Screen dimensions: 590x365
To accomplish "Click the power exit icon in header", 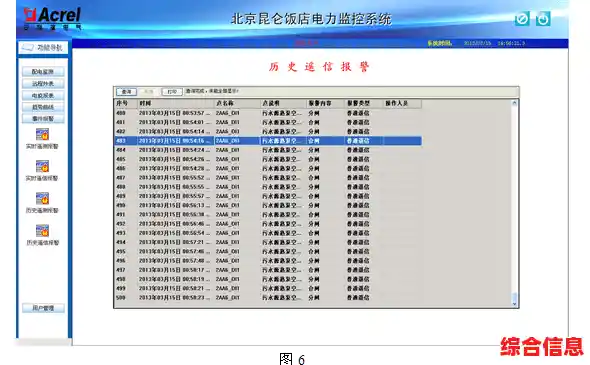I will [x=543, y=18].
